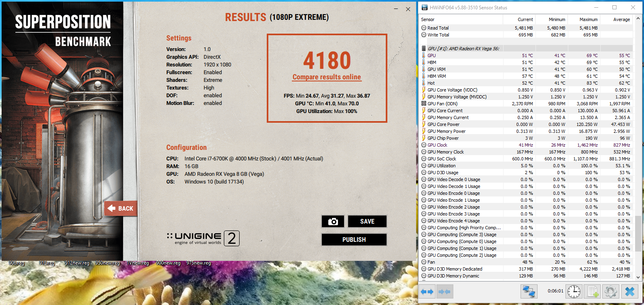This screenshot has width=644, height=305.
Task: Select the GPU VRM temperature row
Action: coord(526,69)
